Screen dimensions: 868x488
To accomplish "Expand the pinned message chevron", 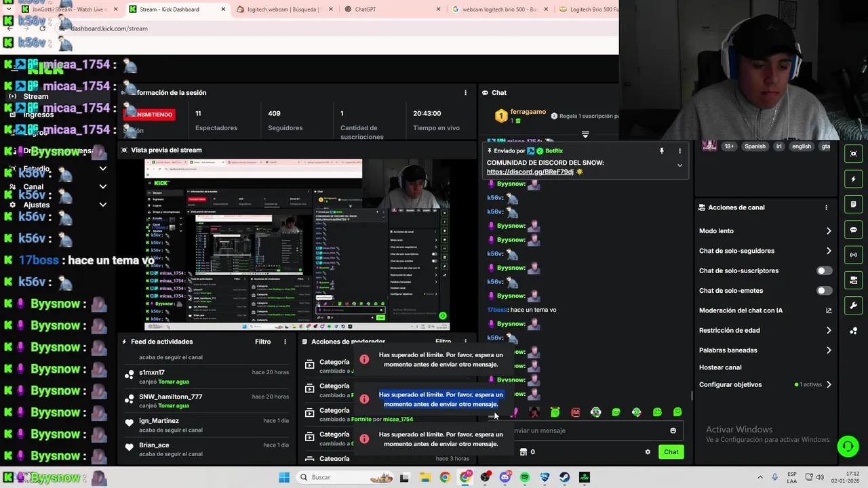I will [679, 165].
